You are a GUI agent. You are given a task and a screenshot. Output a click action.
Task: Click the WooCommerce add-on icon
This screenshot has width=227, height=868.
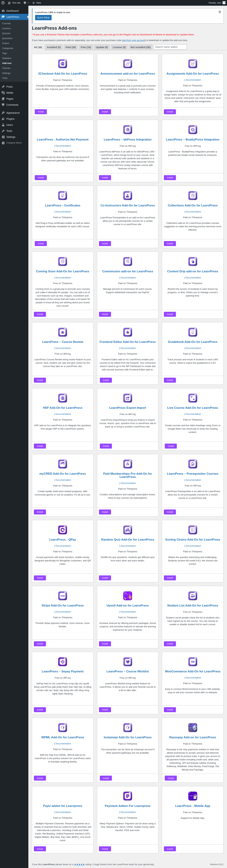pyautogui.click(x=193, y=661)
